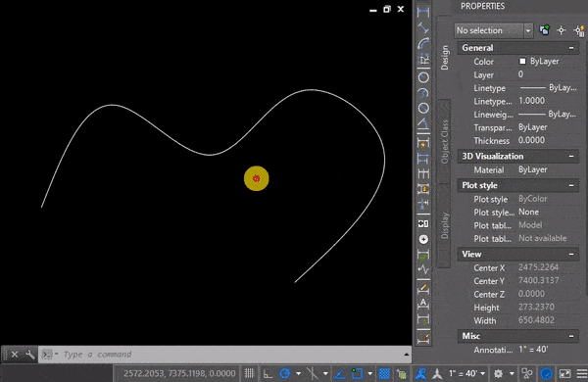Viewport: 588px width, 382px height.
Task: Collapse the General section
Action: tap(571, 48)
